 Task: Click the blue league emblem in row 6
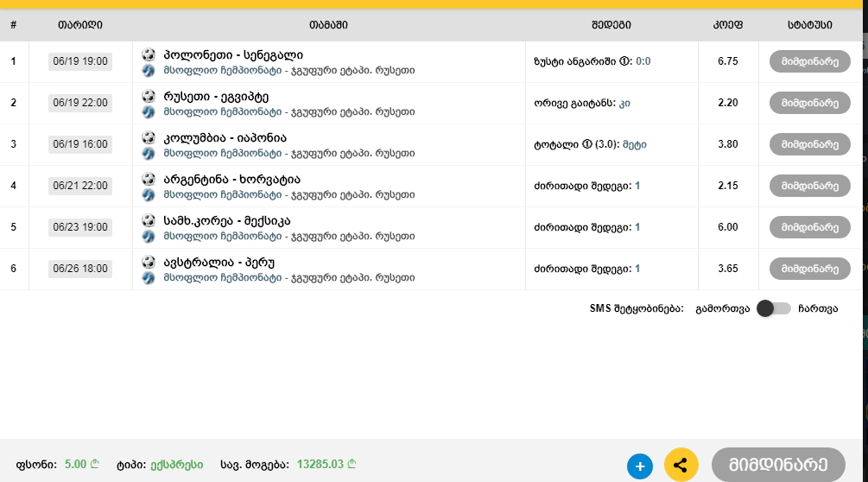(149, 278)
